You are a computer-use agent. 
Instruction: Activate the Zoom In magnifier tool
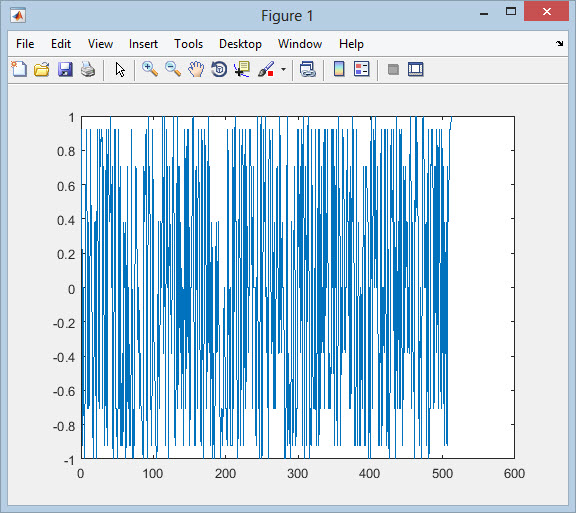(150, 69)
